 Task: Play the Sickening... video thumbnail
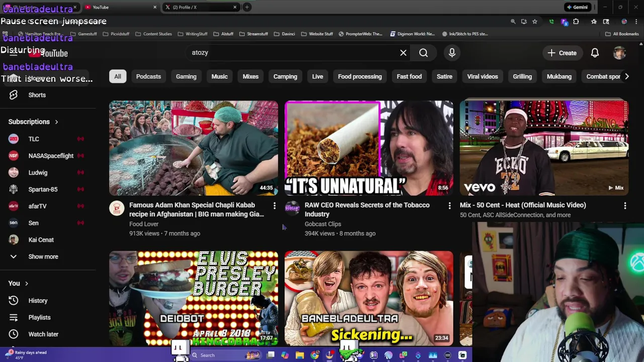tap(369, 298)
